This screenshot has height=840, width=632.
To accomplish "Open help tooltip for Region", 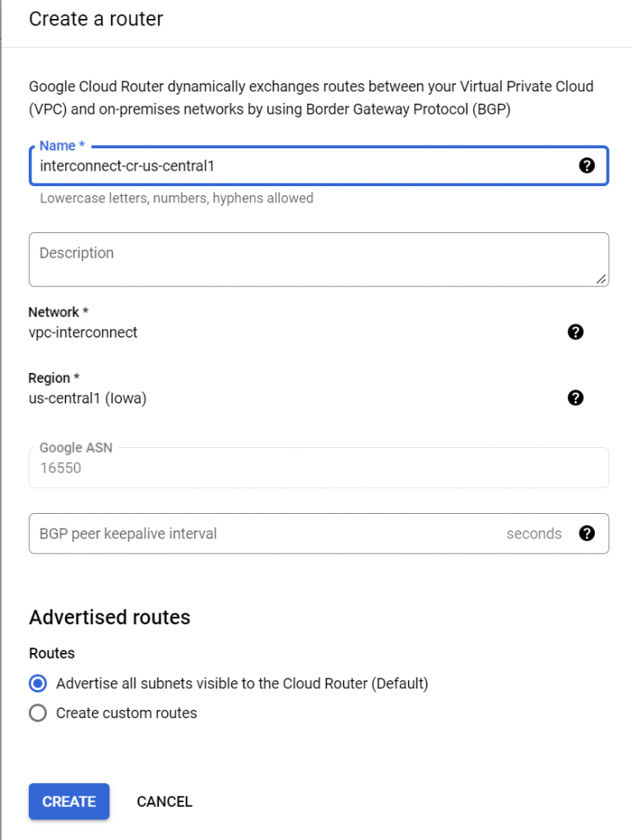I will coord(575,399).
